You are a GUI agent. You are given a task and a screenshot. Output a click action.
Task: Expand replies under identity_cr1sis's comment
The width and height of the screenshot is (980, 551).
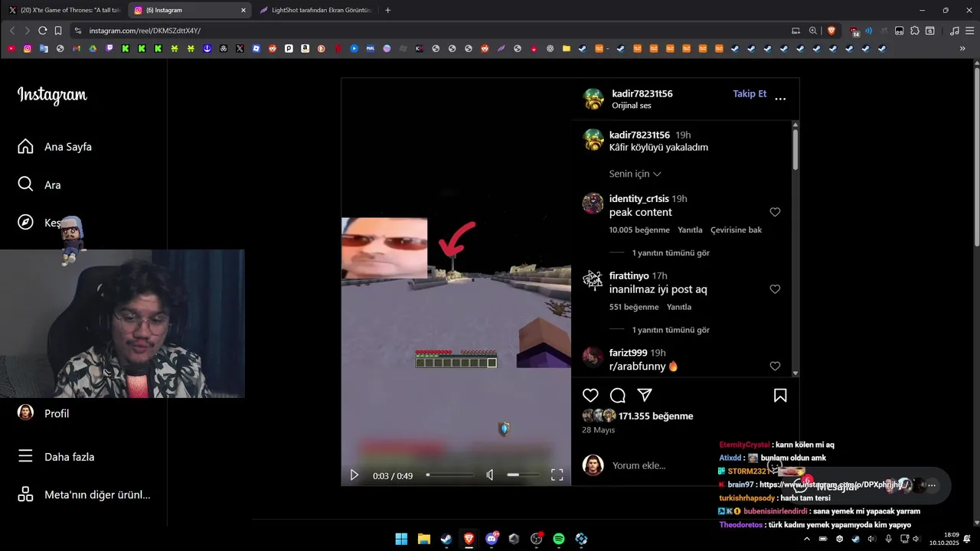[671, 253]
